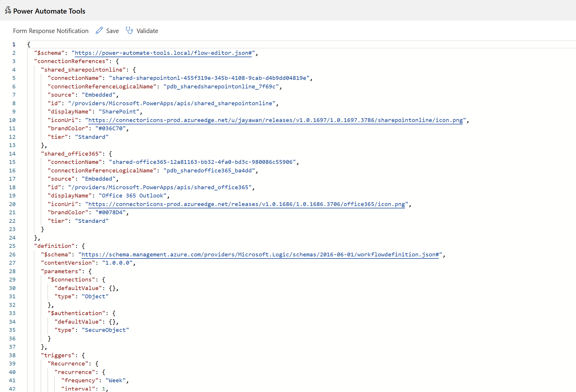Save the Form Response Notification flow
The width and height of the screenshot is (576, 392).
tap(112, 31)
